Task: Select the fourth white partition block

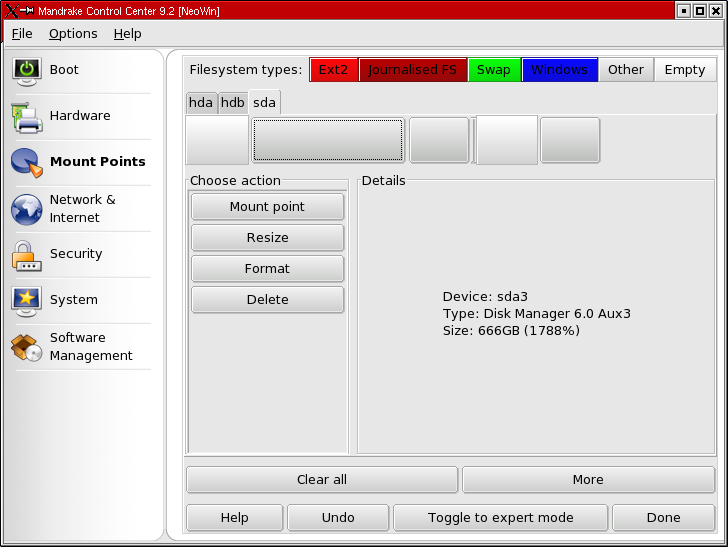Action: click(x=507, y=140)
